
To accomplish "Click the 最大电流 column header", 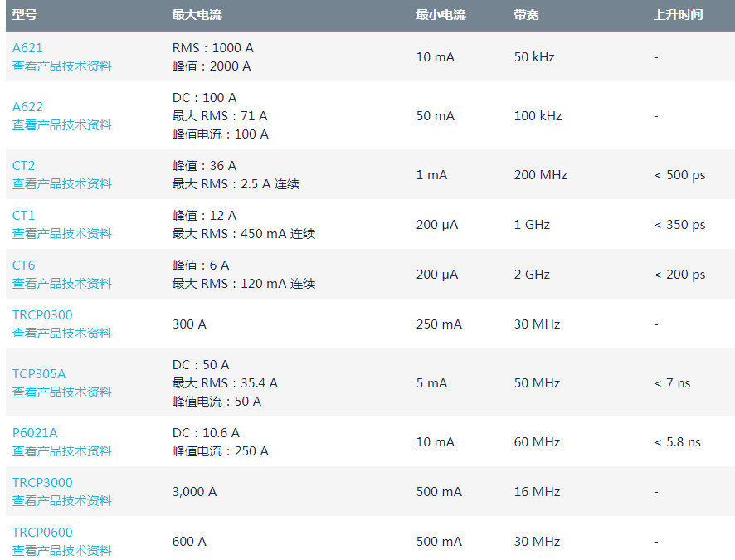I will [x=197, y=15].
